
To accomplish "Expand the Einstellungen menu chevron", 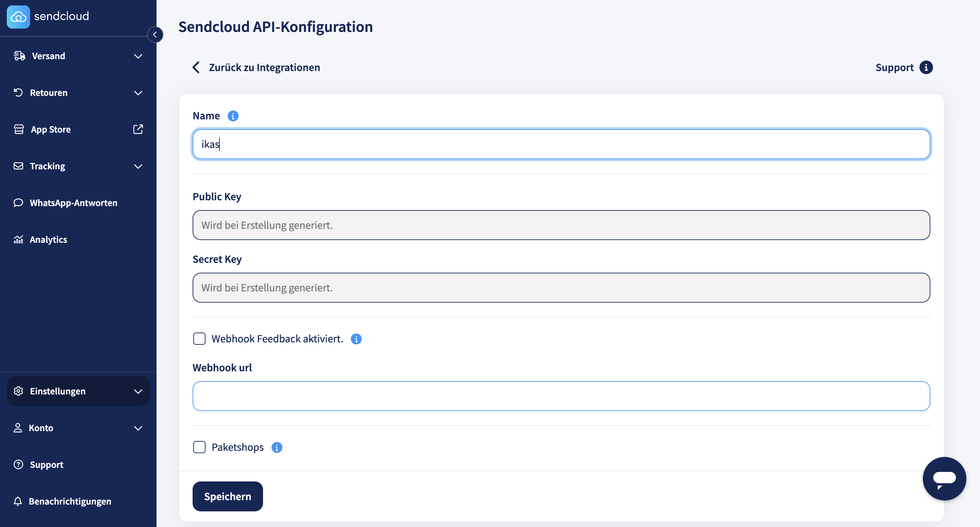I will point(138,391).
